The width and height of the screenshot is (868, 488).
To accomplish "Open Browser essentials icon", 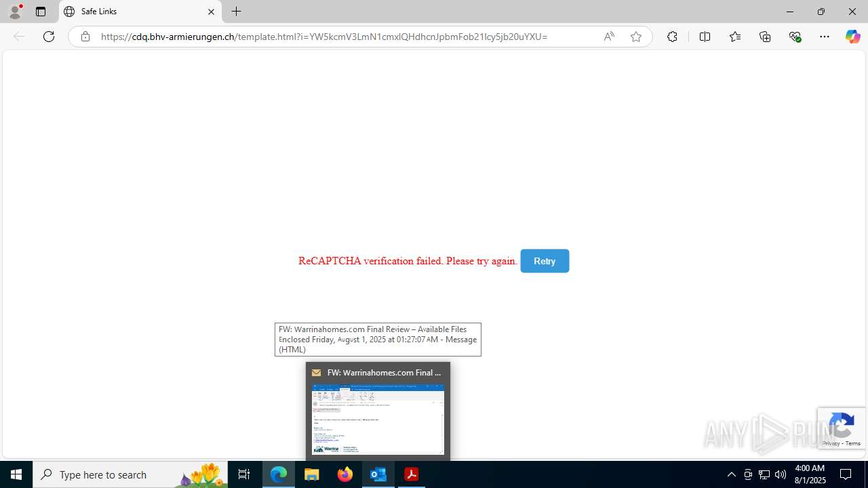I will pyautogui.click(x=795, y=37).
